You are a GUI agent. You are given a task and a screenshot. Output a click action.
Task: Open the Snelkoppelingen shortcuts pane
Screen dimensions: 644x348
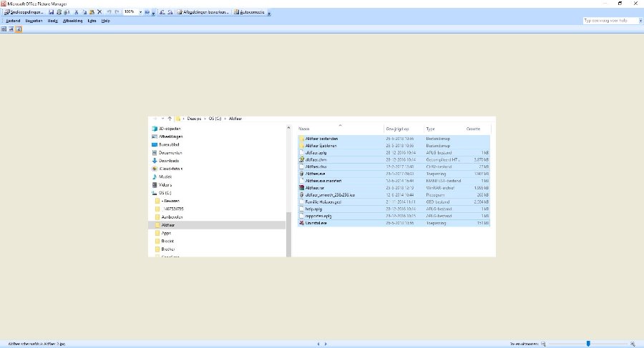pyautogui.click(x=24, y=12)
